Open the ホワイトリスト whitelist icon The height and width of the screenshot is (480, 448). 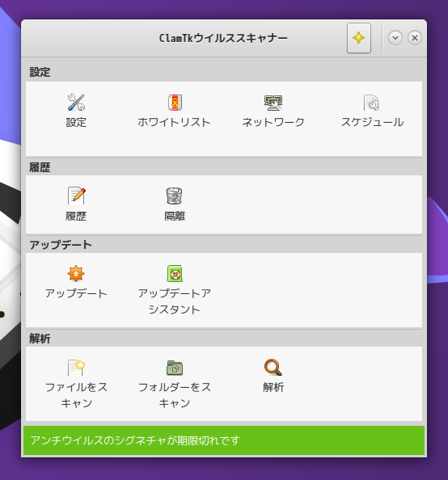click(x=175, y=103)
